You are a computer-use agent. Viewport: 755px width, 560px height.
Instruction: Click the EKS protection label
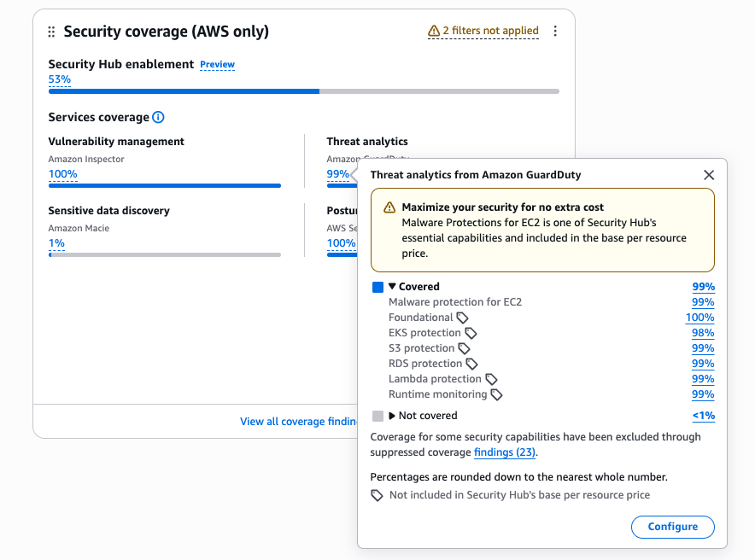pos(424,333)
